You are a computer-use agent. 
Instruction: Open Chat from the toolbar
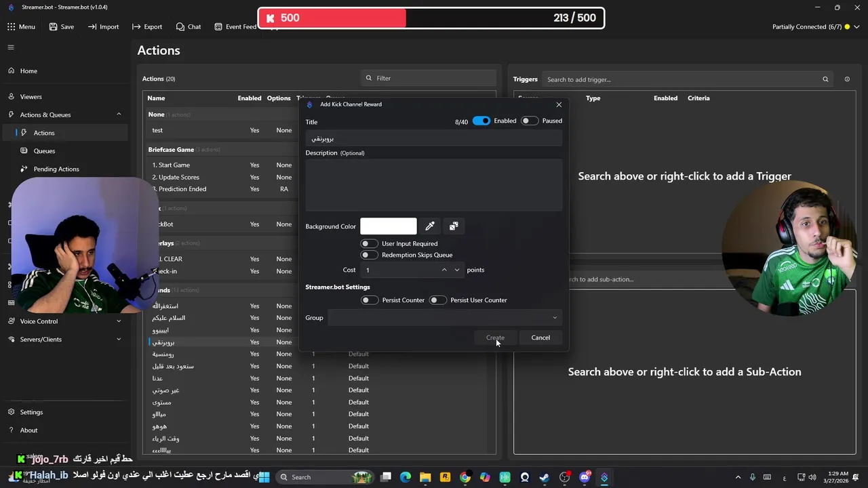tap(188, 26)
